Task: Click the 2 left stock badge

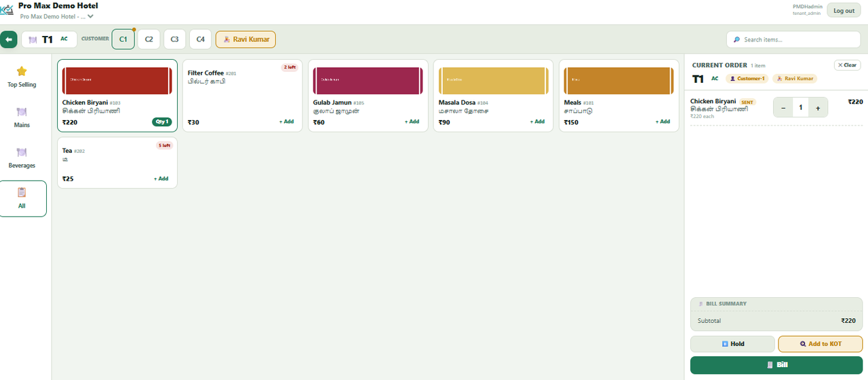Action: coord(290,67)
